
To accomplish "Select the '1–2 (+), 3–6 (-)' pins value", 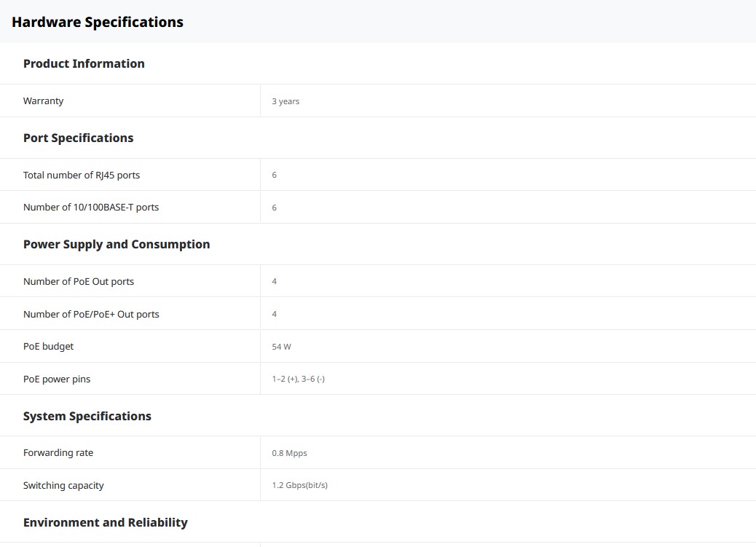I will [298, 379].
